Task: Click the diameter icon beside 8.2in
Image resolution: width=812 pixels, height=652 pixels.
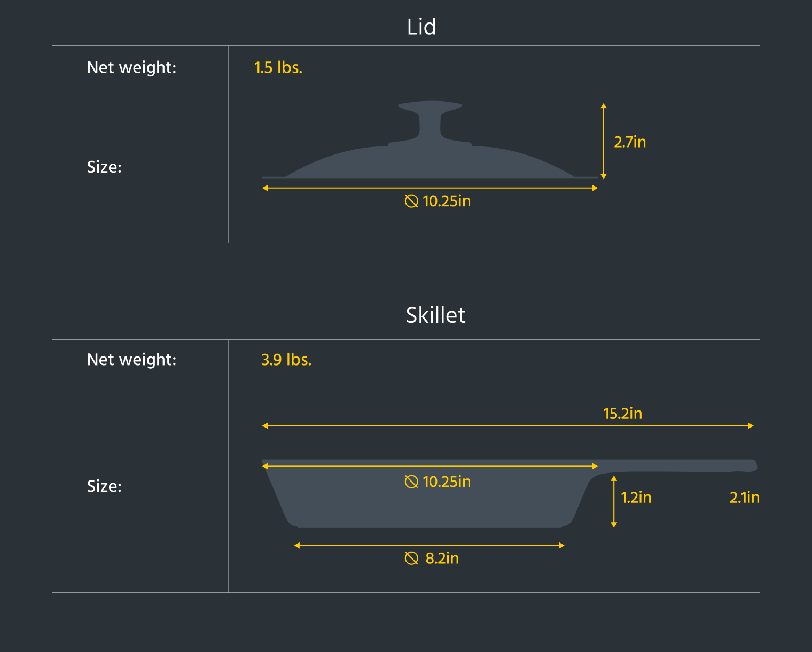Action: click(411, 558)
